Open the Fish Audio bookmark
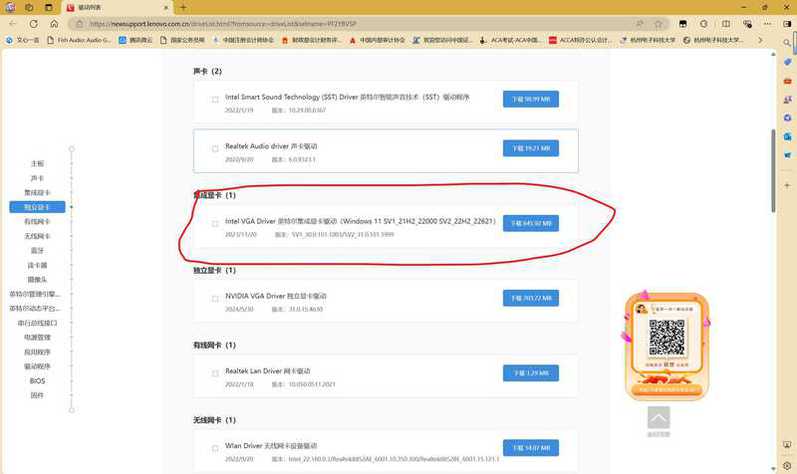Viewport: 797px width, 474px height. point(79,40)
